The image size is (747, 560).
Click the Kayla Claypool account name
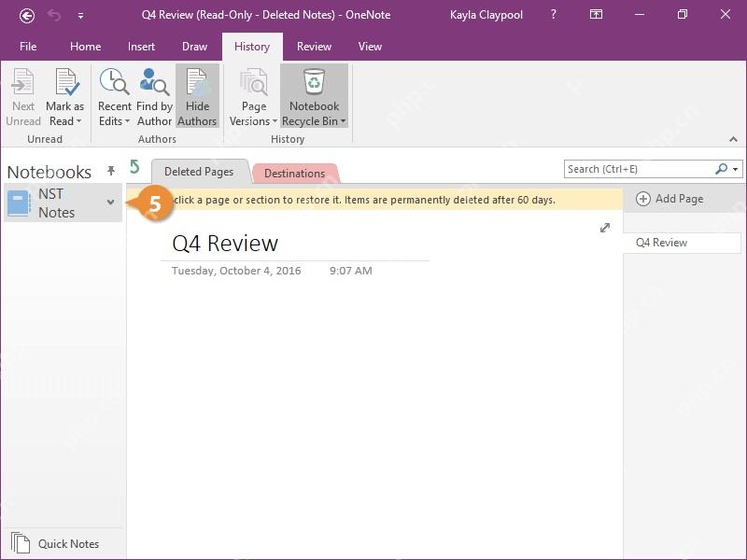click(486, 15)
